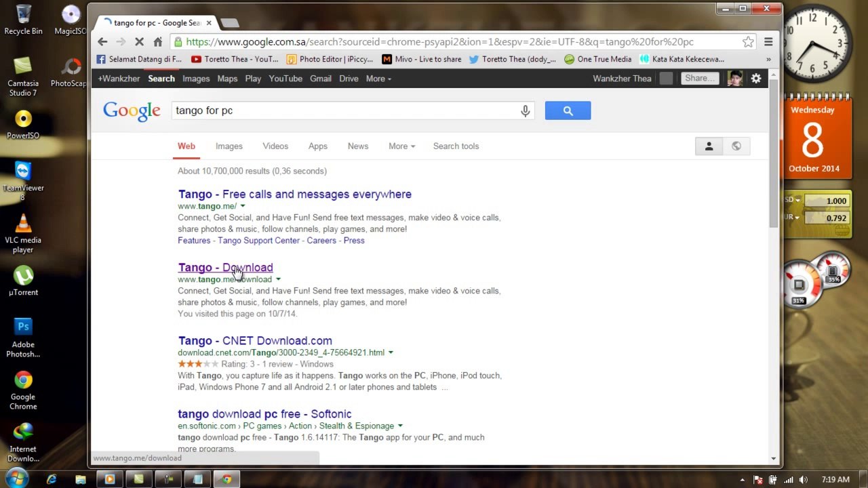Expand options arrow beside www.tango.me/

click(x=243, y=206)
